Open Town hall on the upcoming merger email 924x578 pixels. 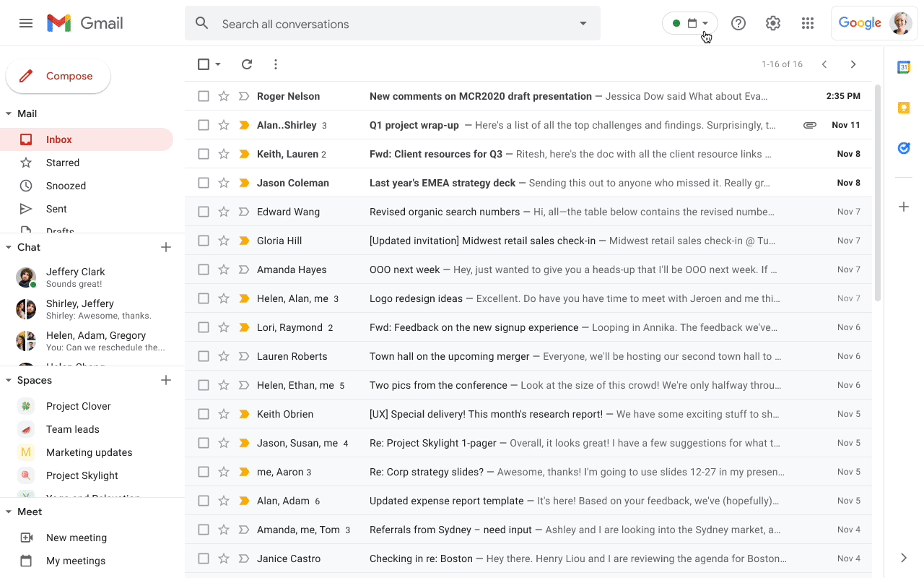(x=528, y=356)
